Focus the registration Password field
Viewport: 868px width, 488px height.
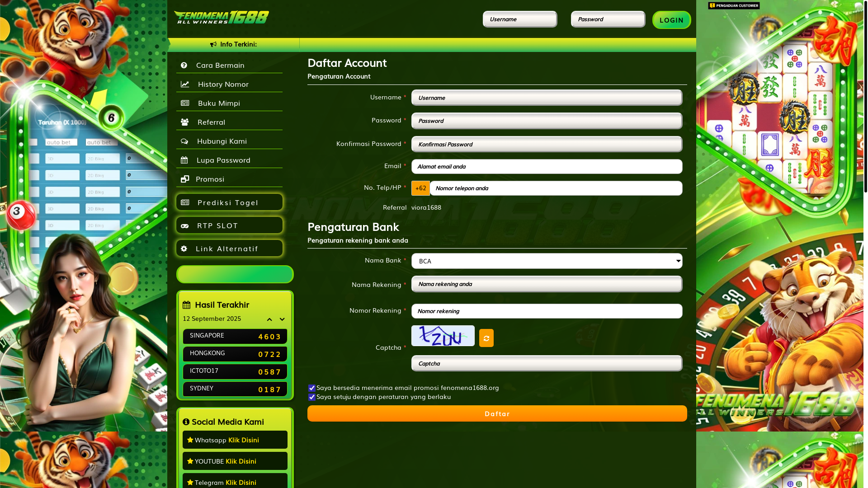click(x=547, y=121)
